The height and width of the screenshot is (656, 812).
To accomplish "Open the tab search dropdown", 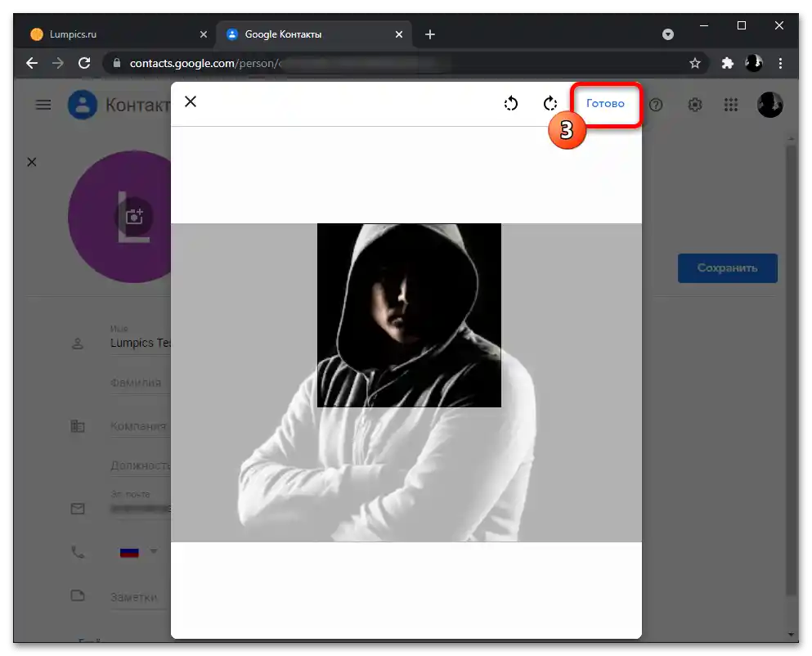I will (x=668, y=34).
